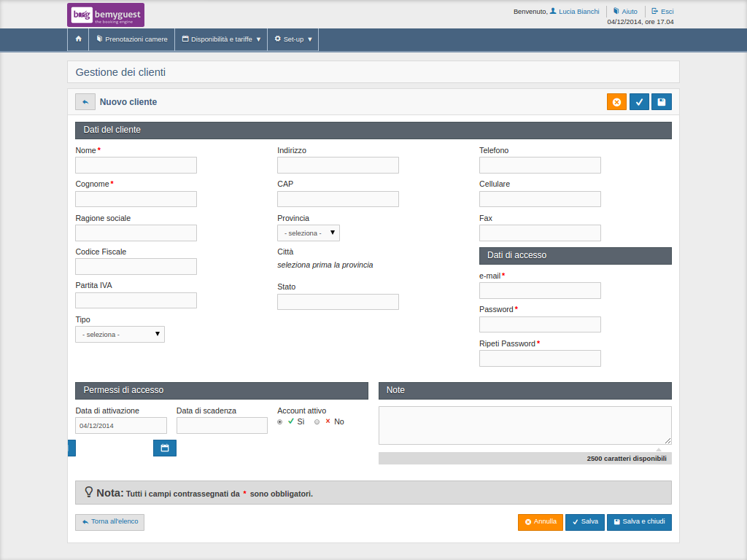Click the back arrow next to Nuovo cliente
The width and height of the screenshot is (747, 560).
85,102
